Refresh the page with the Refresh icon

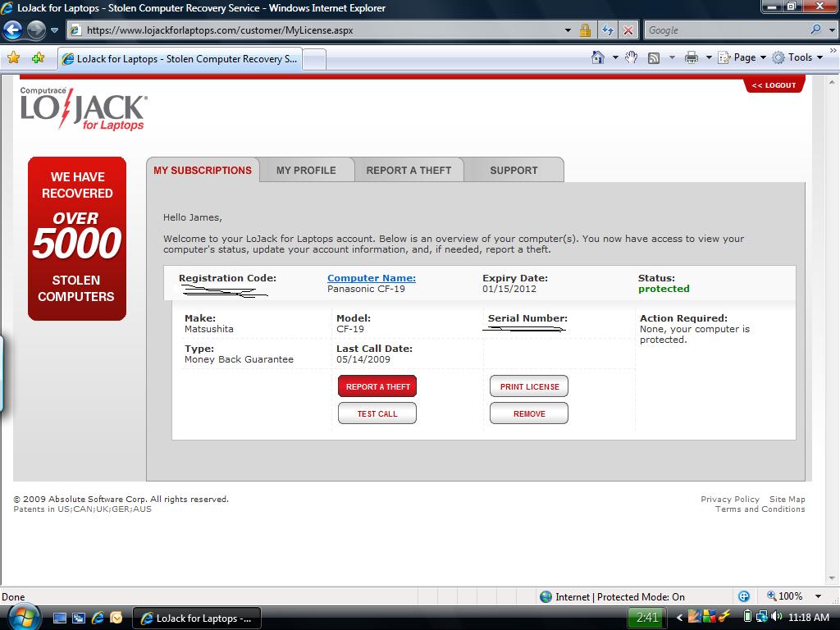pos(608,30)
